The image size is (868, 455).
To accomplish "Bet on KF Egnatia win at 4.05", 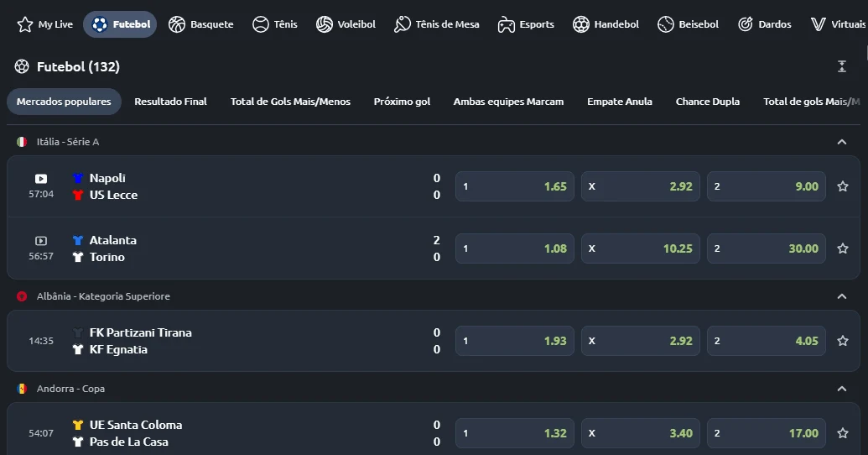I will (x=767, y=341).
